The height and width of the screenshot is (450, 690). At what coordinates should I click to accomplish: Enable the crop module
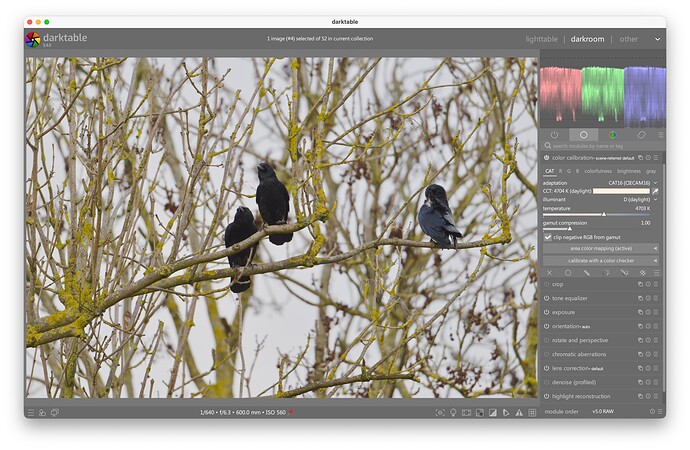click(x=547, y=284)
